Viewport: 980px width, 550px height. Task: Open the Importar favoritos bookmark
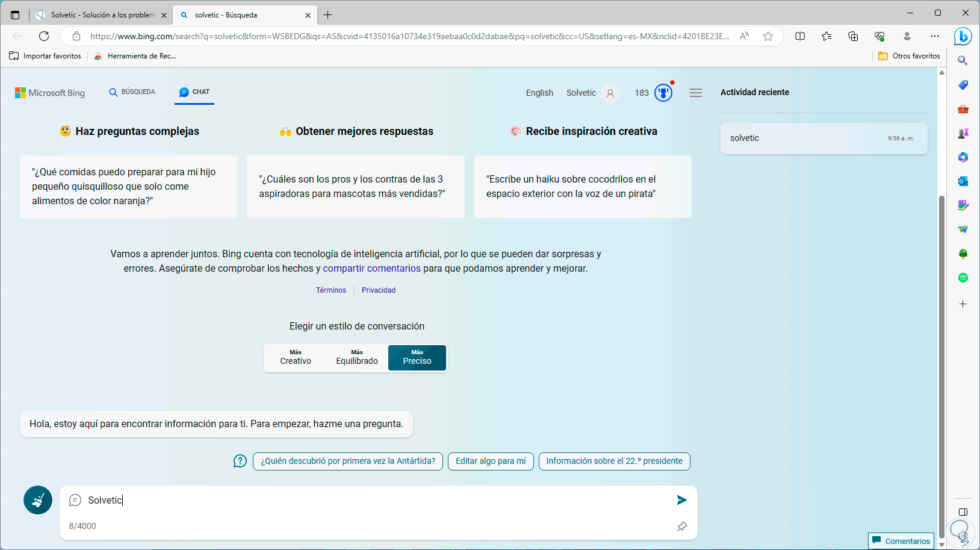(x=45, y=56)
